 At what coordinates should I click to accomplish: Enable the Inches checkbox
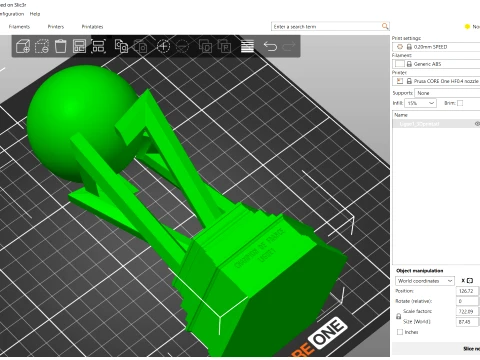click(400, 332)
